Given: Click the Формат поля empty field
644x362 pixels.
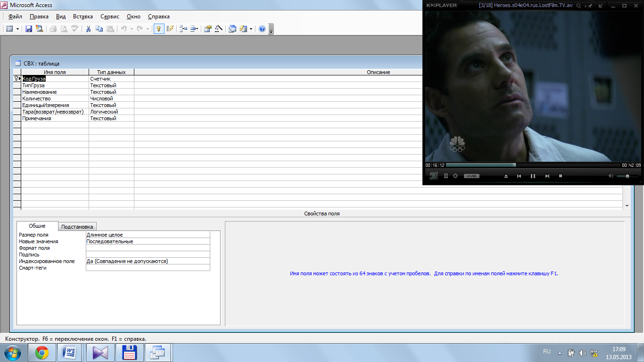Looking at the screenshot, I should click(148, 248).
